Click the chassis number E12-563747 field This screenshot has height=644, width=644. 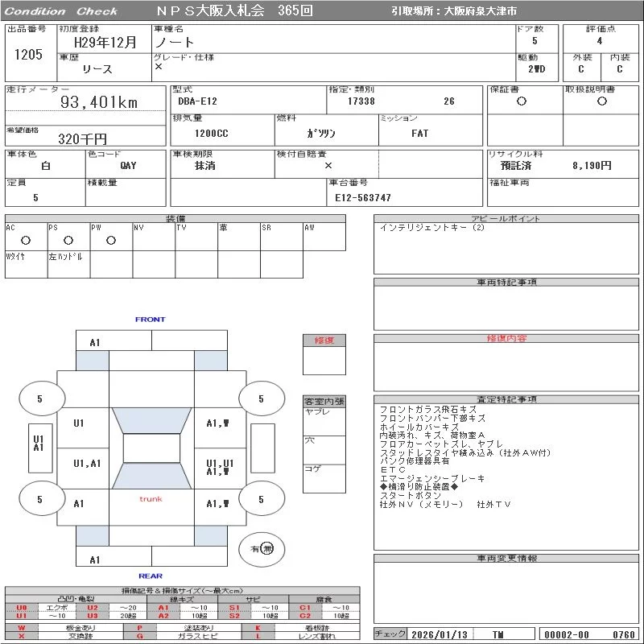[x=363, y=197]
